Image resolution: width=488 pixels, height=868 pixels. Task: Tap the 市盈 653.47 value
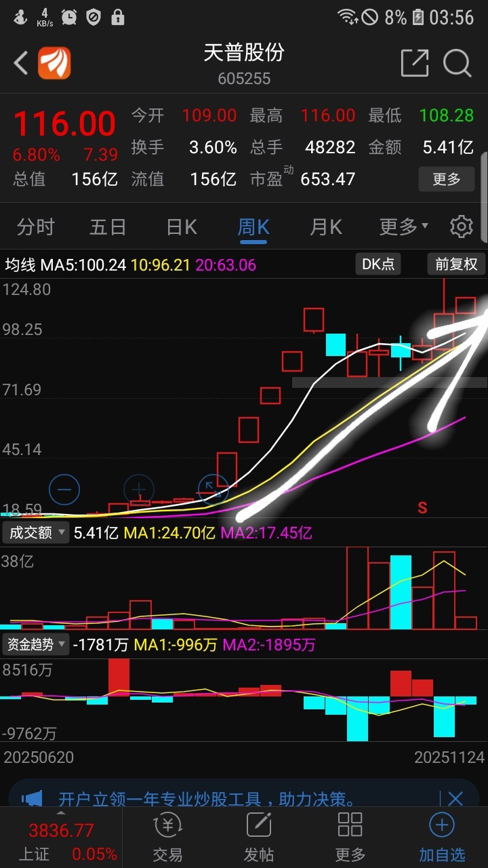328,179
